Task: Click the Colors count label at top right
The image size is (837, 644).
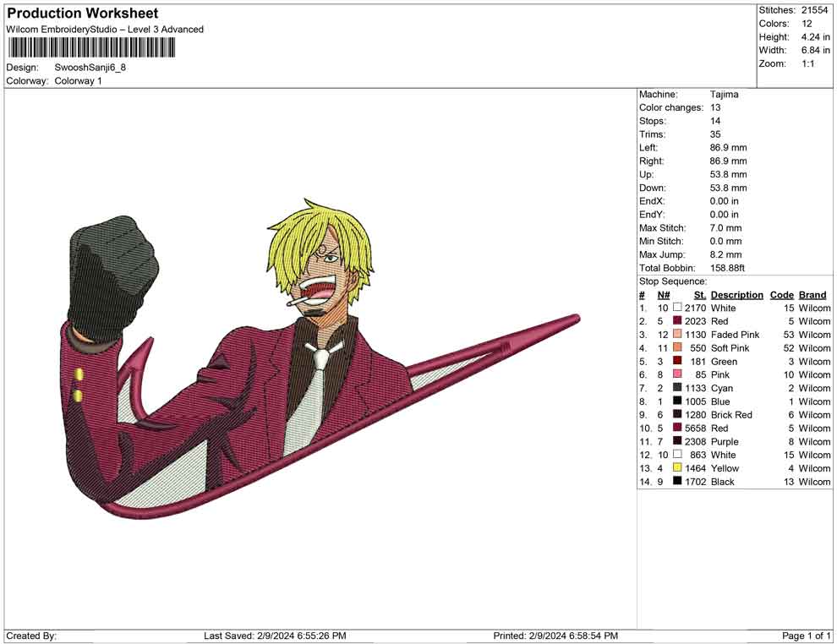Action: (774, 24)
